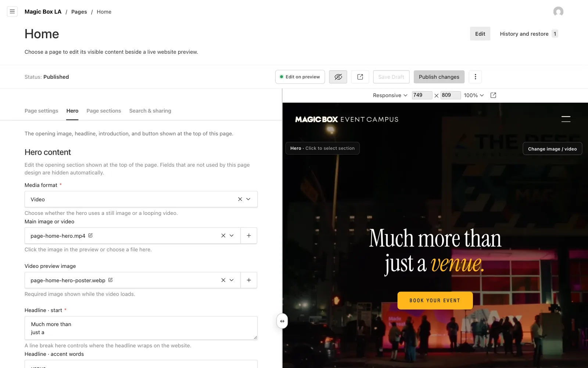
Task: Add new video preview image file
Action: tap(249, 280)
